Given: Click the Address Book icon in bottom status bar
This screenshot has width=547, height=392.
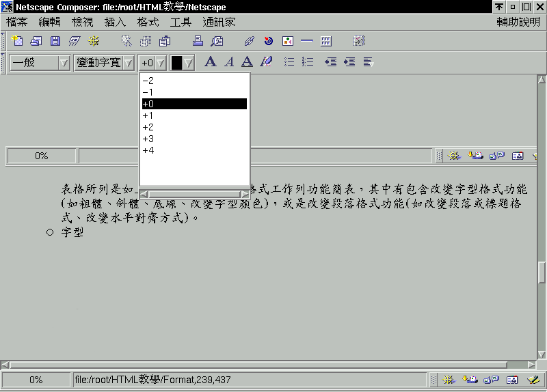Looking at the screenshot, I should click(512, 380).
